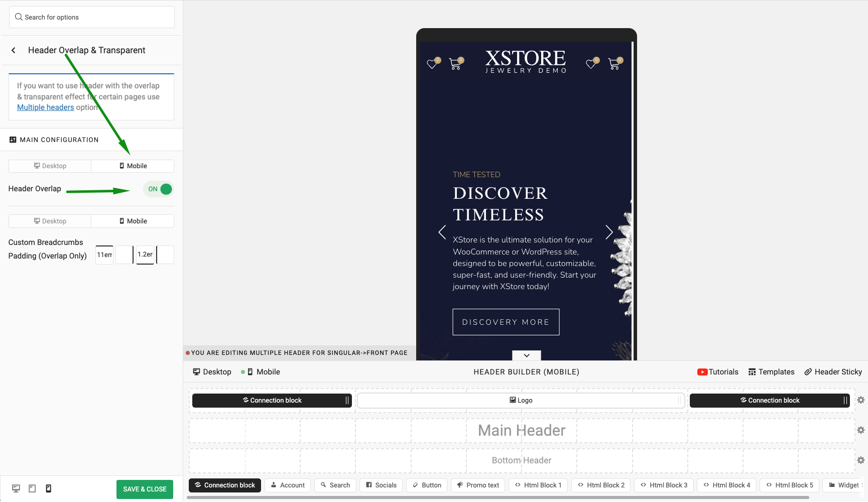868x502 pixels.
Task: Pick the Promo text element chip
Action: point(478,485)
